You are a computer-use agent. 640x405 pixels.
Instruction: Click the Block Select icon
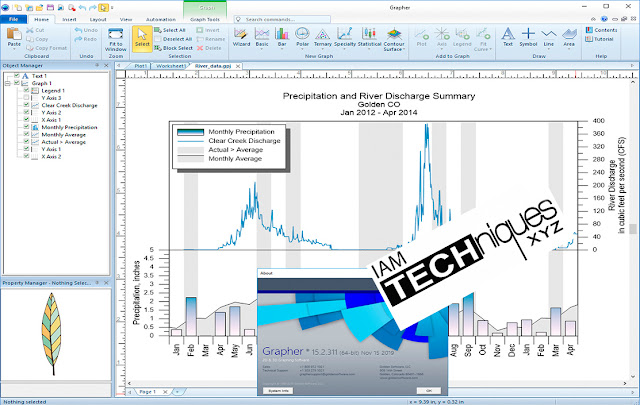tap(158, 48)
